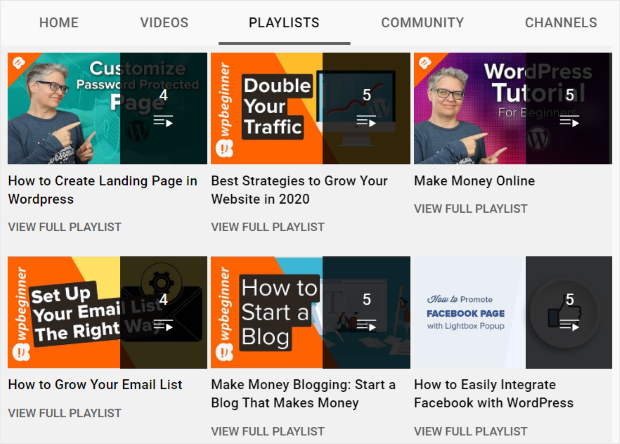Open 'How to Create Landing Page in Wordpress' title
The width and height of the screenshot is (620, 444).
(102, 190)
